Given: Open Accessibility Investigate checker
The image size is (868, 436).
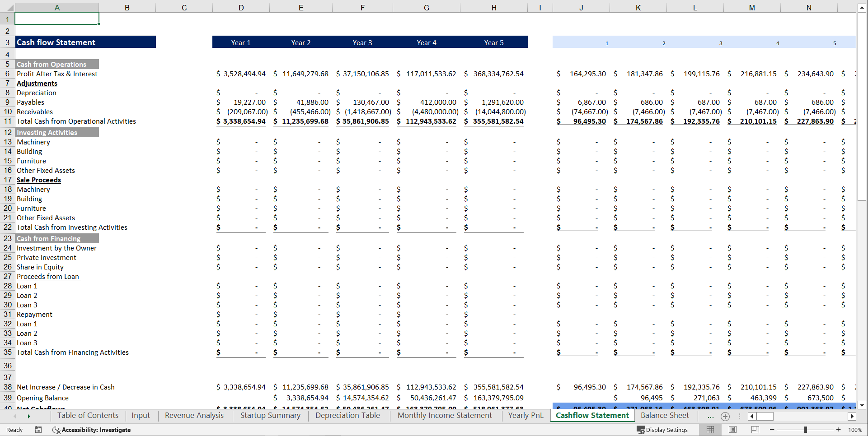Looking at the screenshot, I should pos(92,430).
